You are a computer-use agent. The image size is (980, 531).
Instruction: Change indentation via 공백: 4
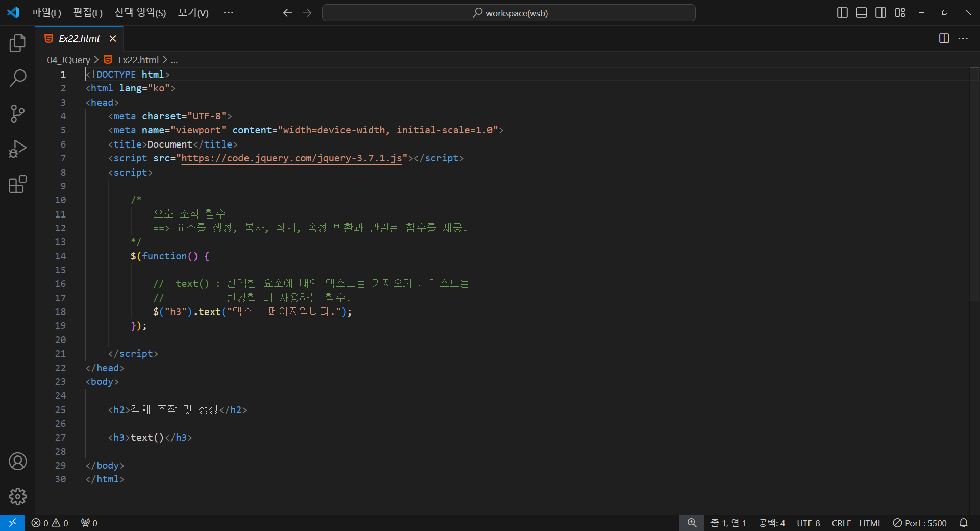click(772, 523)
